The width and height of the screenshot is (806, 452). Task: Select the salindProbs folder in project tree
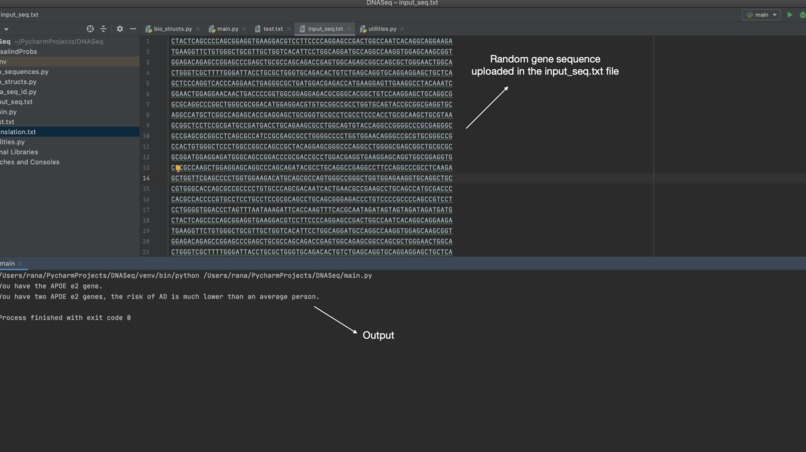point(69,51)
